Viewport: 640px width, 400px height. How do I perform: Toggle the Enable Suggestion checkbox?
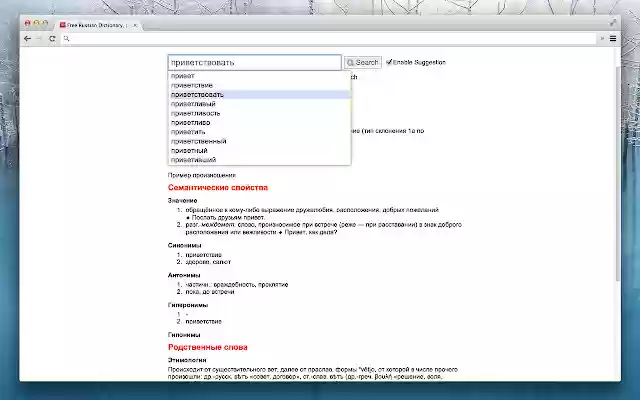[389, 62]
